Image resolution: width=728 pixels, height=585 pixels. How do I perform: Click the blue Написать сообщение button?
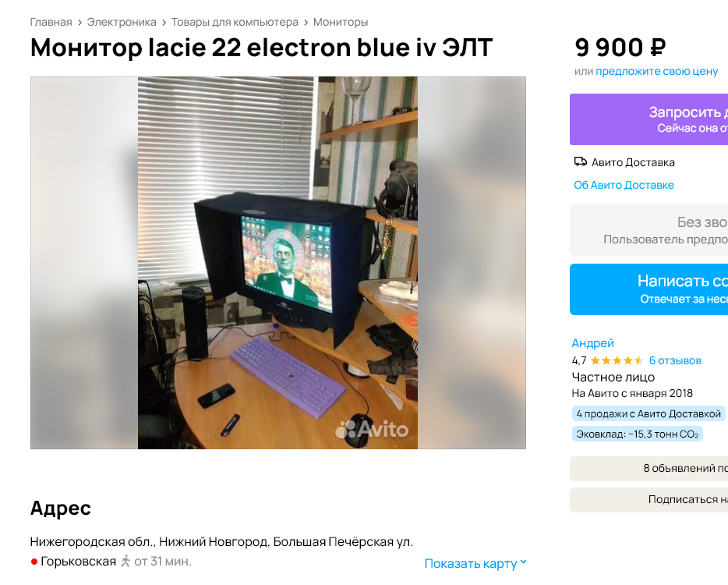tap(648, 289)
